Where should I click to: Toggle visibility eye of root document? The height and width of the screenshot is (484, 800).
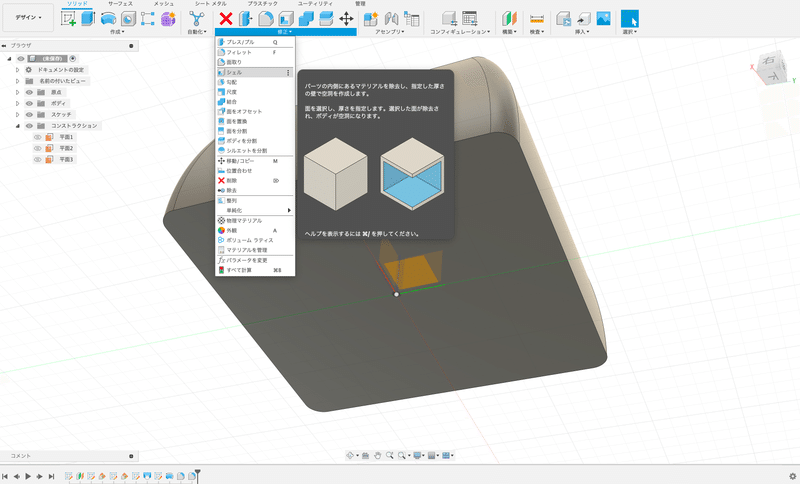point(21,59)
